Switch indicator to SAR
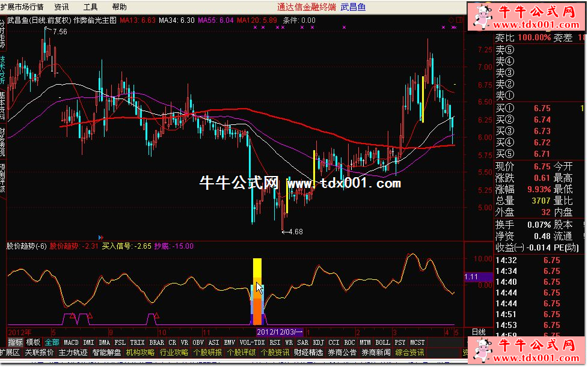 (x=302, y=342)
